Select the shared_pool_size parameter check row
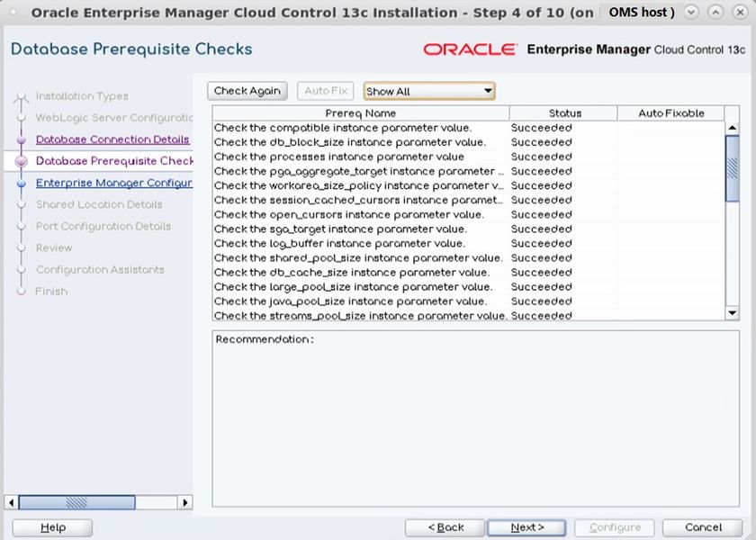Screen dimensions: 756x540 (x=468, y=258)
